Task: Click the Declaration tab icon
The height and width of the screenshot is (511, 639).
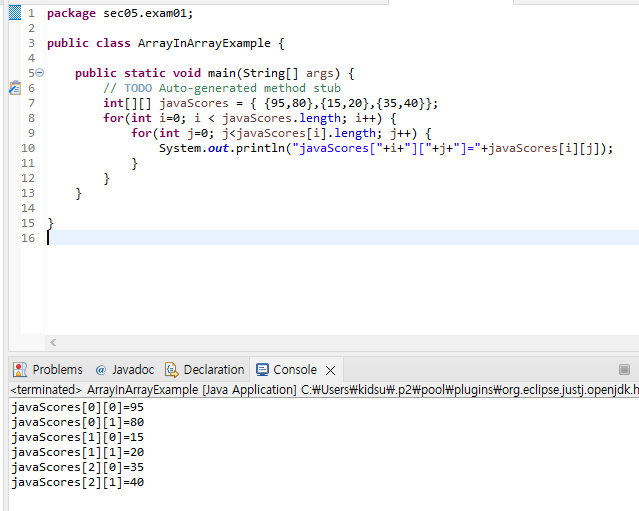Action: (x=172, y=370)
